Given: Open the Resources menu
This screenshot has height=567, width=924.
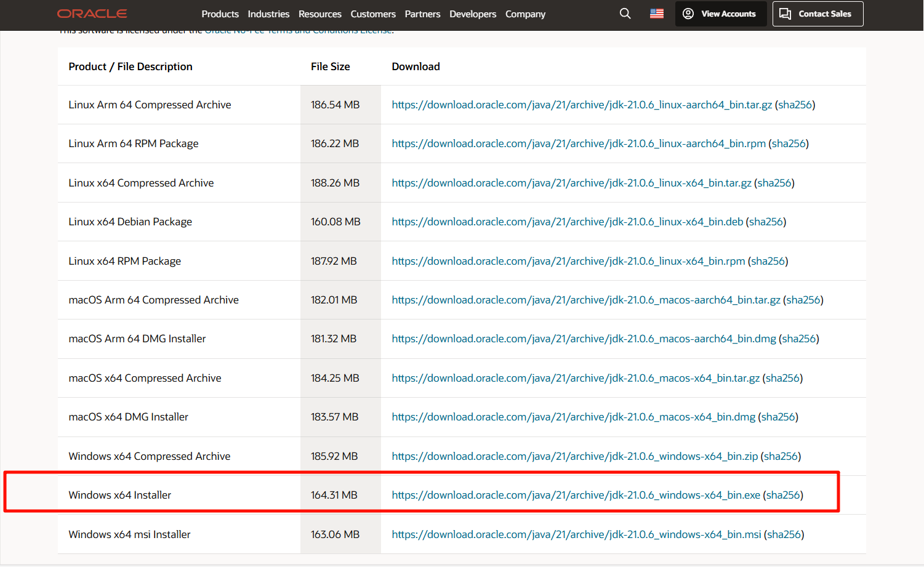Looking at the screenshot, I should click(319, 14).
